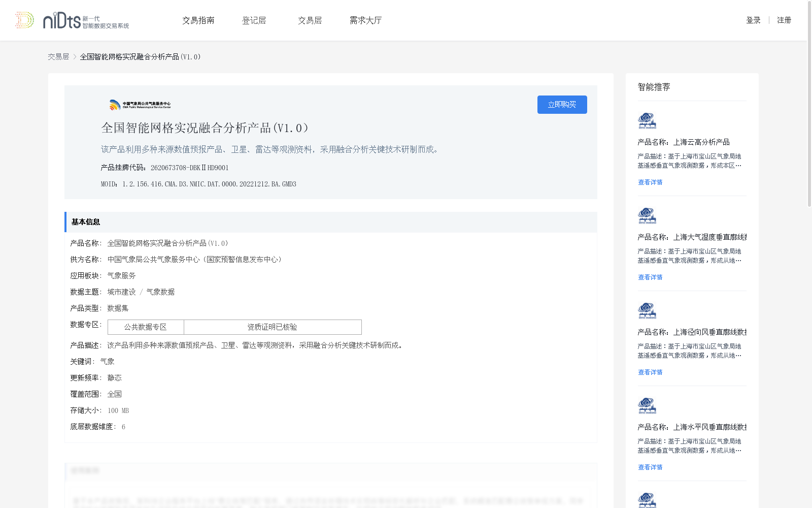Click the 登录 link

(753, 20)
